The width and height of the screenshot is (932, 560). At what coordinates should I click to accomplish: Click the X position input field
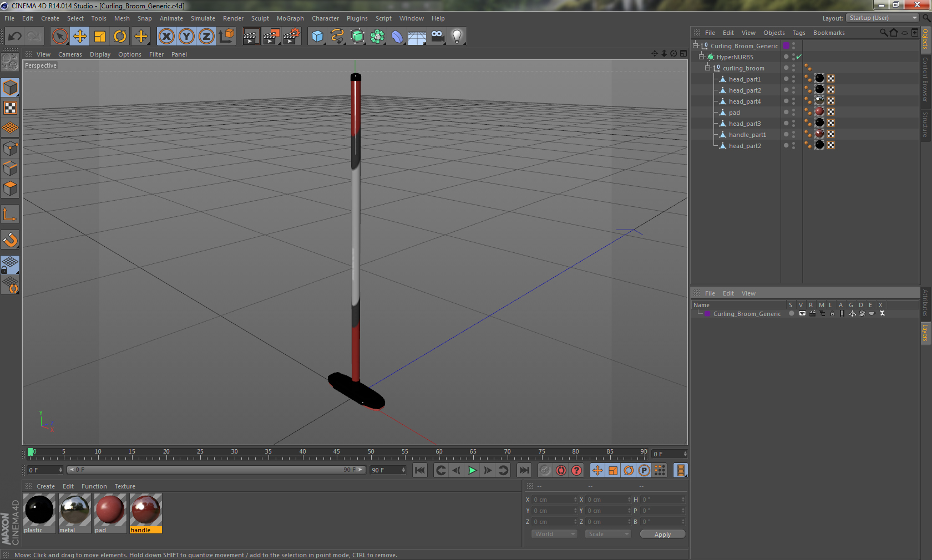[555, 500]
